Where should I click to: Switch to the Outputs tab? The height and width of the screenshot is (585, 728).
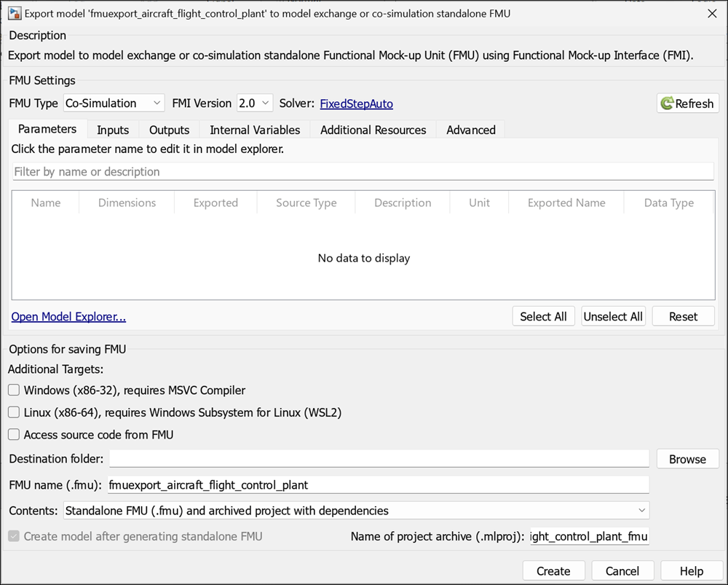[169, 130]
